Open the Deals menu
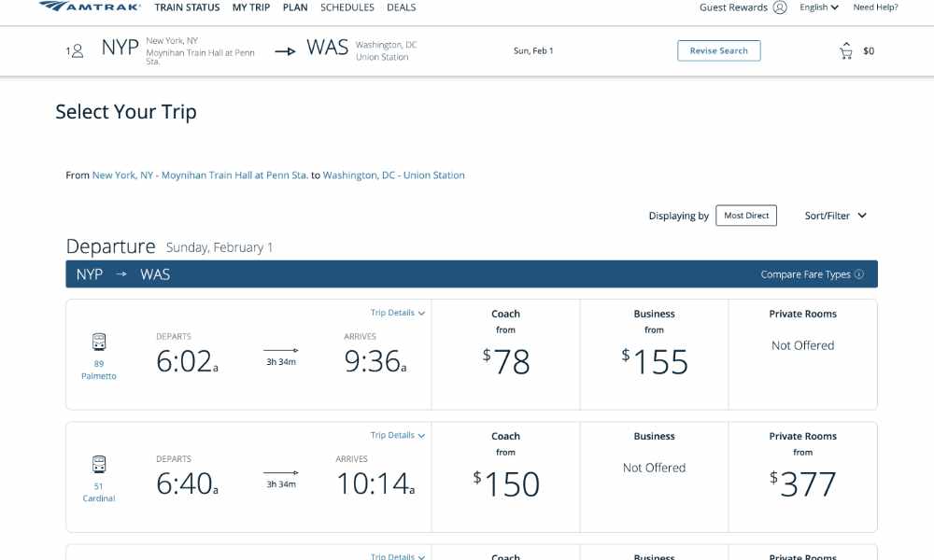 pyautogui.click(x=402, y=7)
